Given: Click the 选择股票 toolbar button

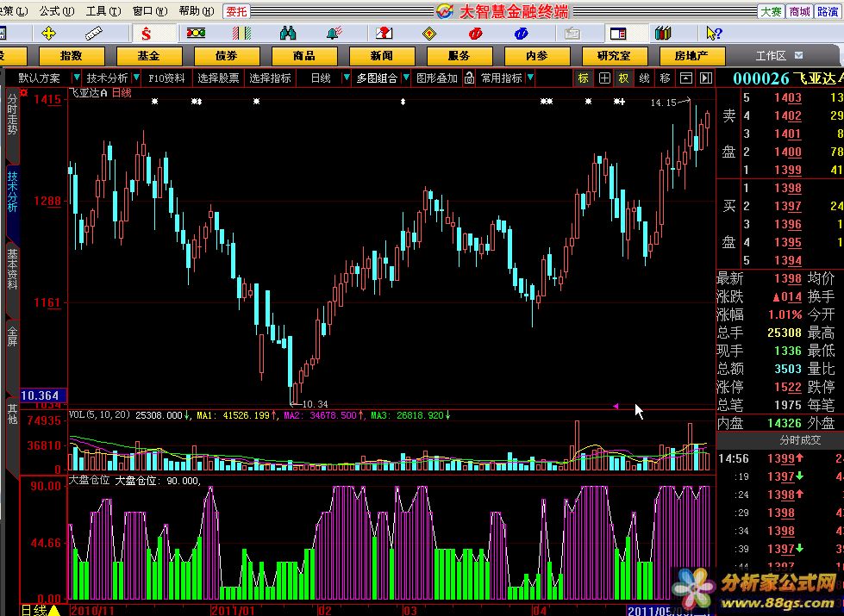Looking at the screenshot, I should pyautogui.click(x=218, y=78).
